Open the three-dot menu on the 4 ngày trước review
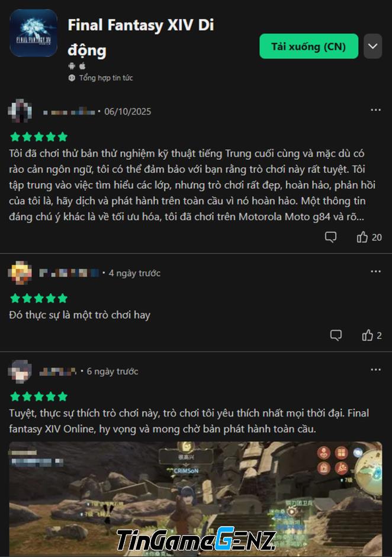Screen dimensions: 392x557 coord(375,271)
